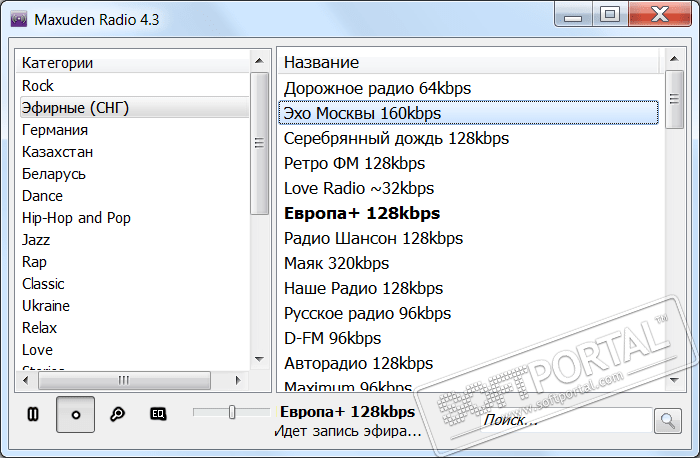The height and width of the screenshot is (458, 700).
Task: Open the station finder magnifier icon
Action: tap(117, 414)
